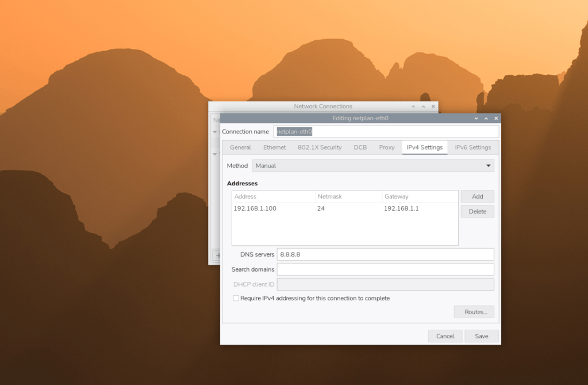Switch to the Proxy tab
588x385 pixels.
pos(387,147)
